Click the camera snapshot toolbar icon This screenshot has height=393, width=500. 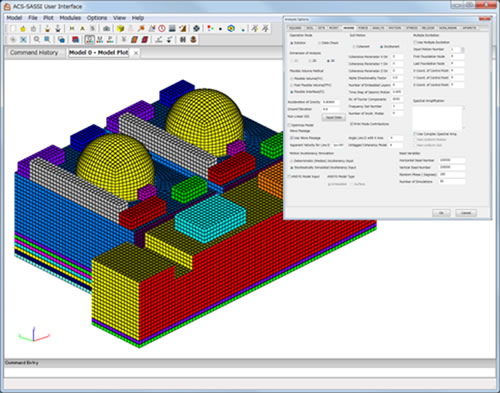click(x=106, y=29)
